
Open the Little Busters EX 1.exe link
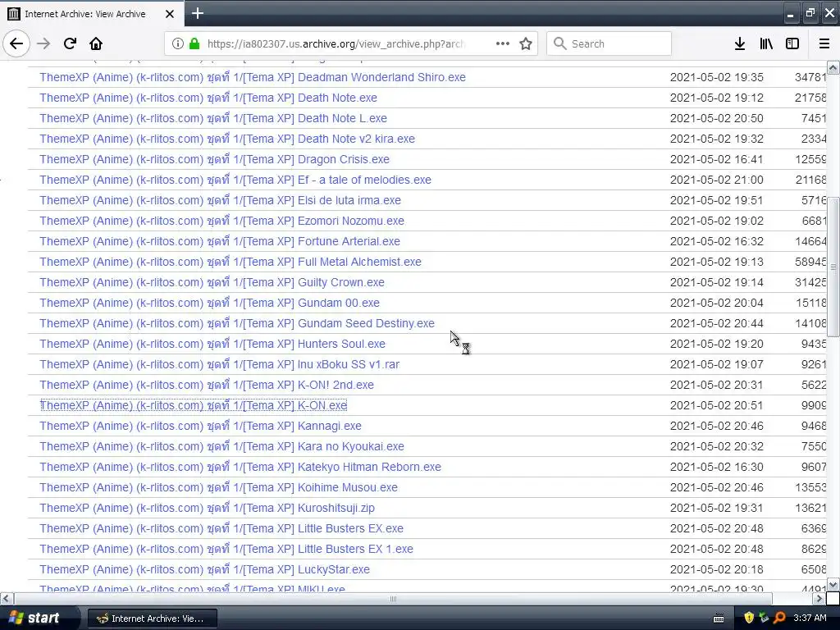click(226, 549)
